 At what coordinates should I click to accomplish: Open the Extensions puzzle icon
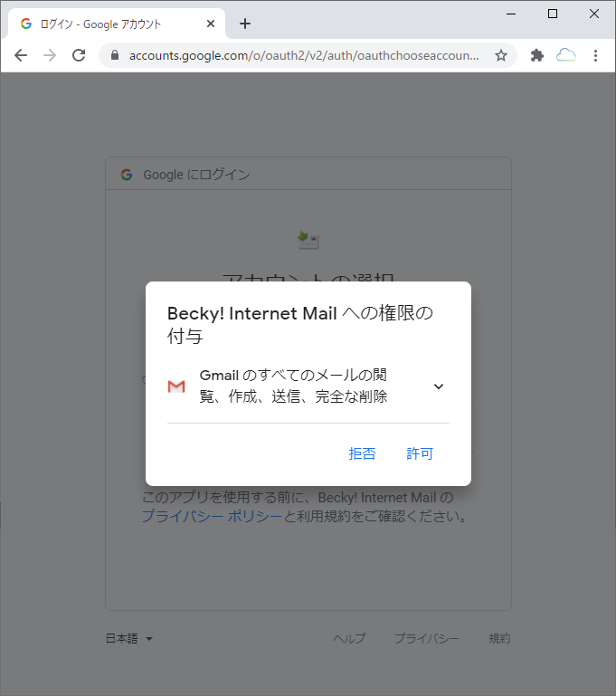point(537,55)
